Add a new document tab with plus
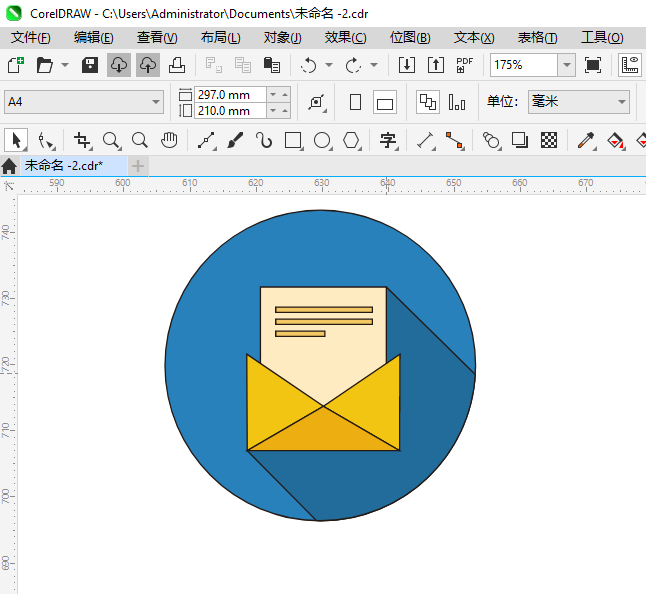 pyautogui.click(x=138, y=166)
